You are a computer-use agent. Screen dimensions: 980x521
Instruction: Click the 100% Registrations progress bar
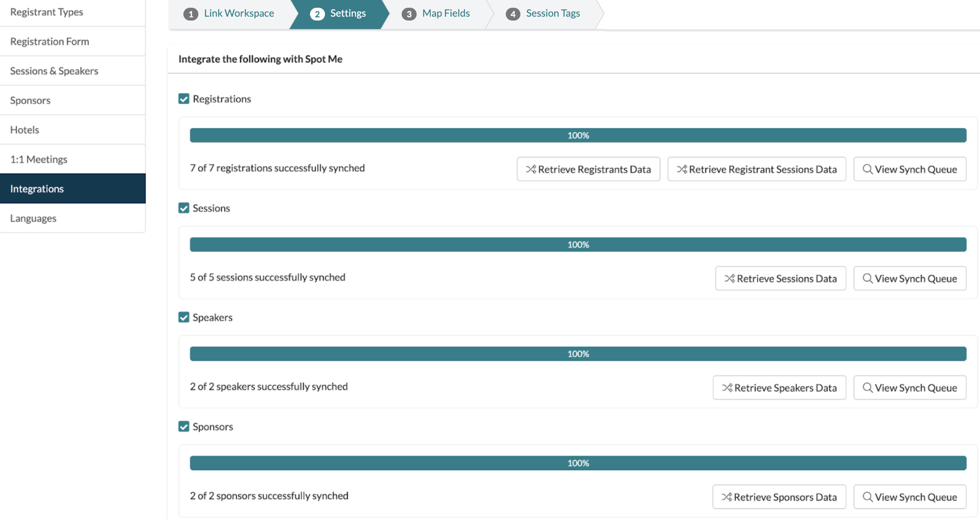pyautogui.click(x=578, y=135)
